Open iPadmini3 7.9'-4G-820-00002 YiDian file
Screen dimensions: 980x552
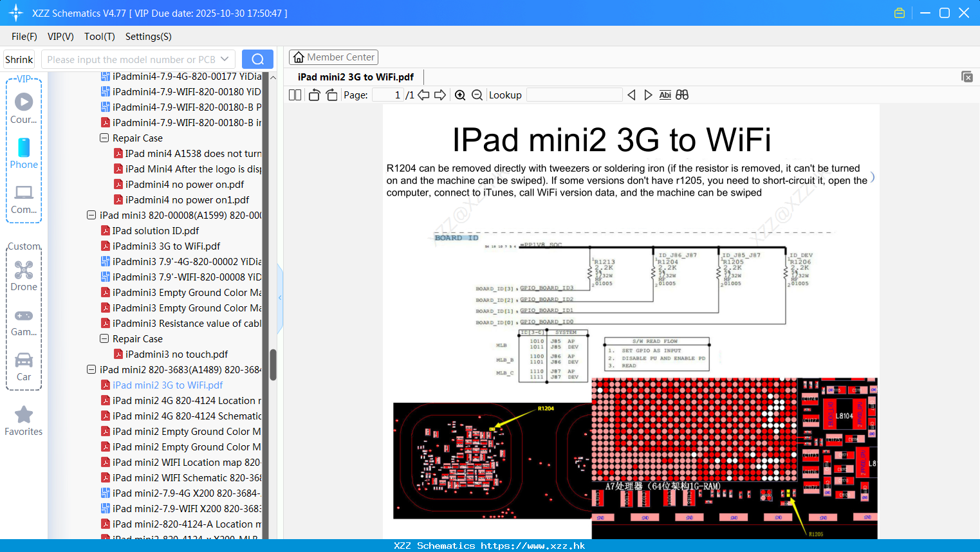coord(187,261)
